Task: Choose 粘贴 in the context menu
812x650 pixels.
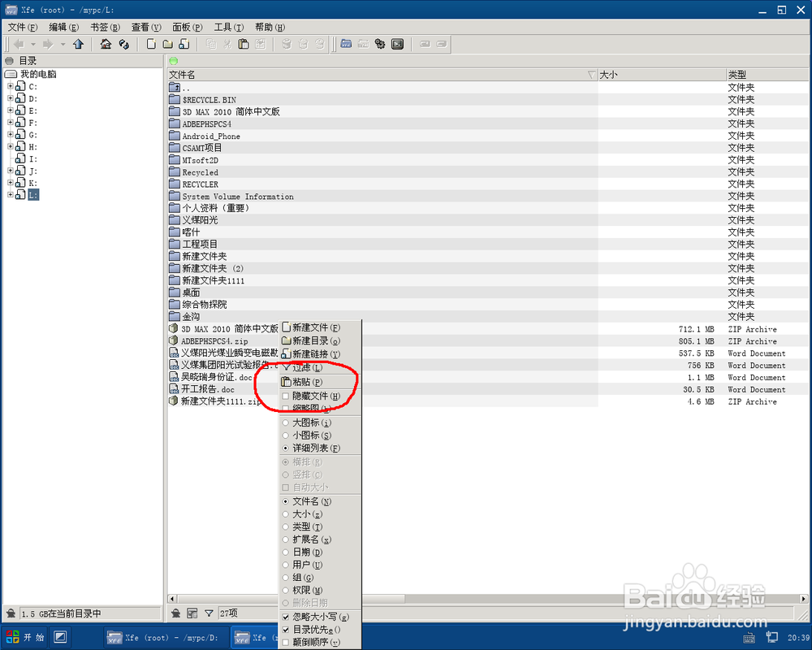Action: tap(320, 382)
